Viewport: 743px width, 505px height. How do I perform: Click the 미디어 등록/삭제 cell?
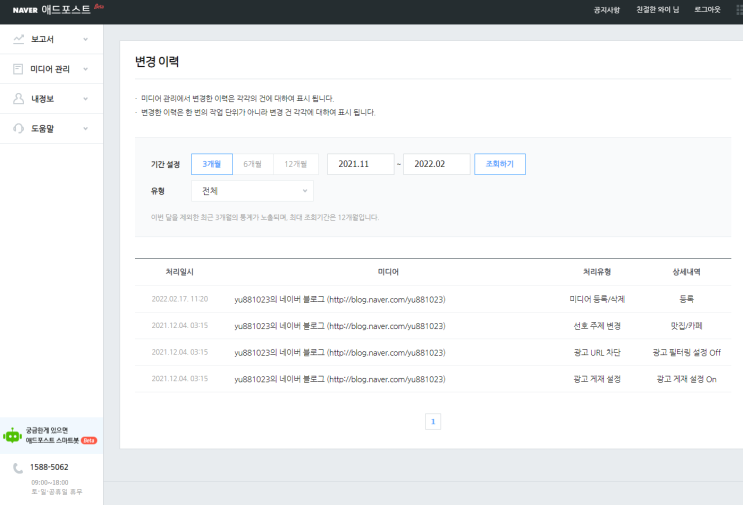(x=597, y=299)
